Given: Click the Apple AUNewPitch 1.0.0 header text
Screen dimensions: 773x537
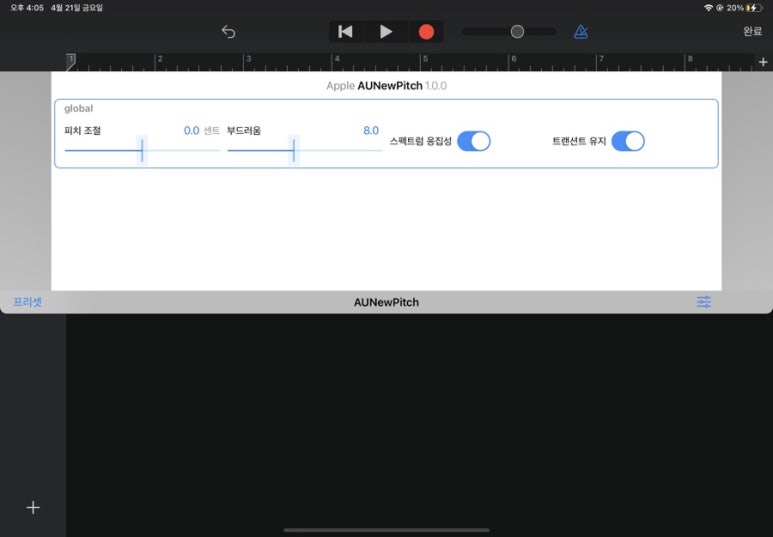Looking at the screenshot, I should pos(386,86).
